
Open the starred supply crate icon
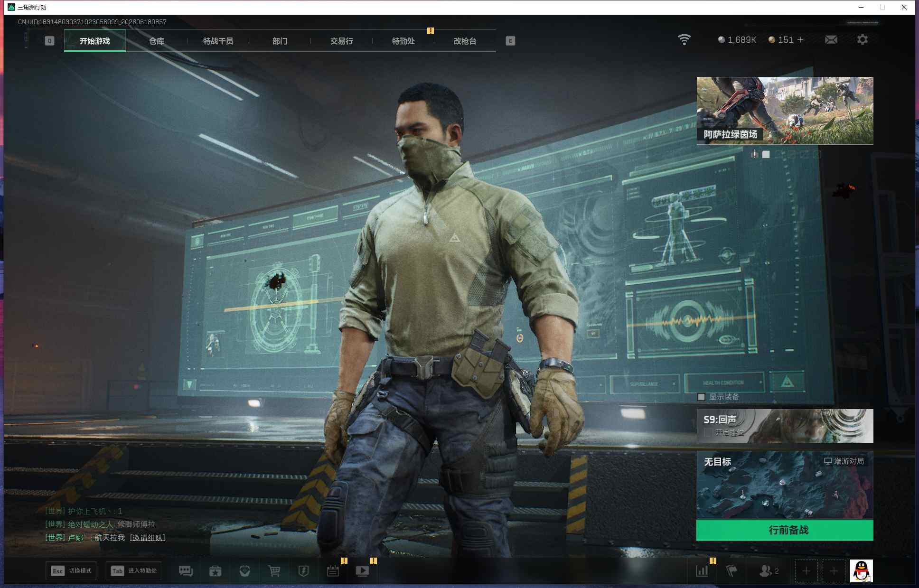tap(216, 570)
